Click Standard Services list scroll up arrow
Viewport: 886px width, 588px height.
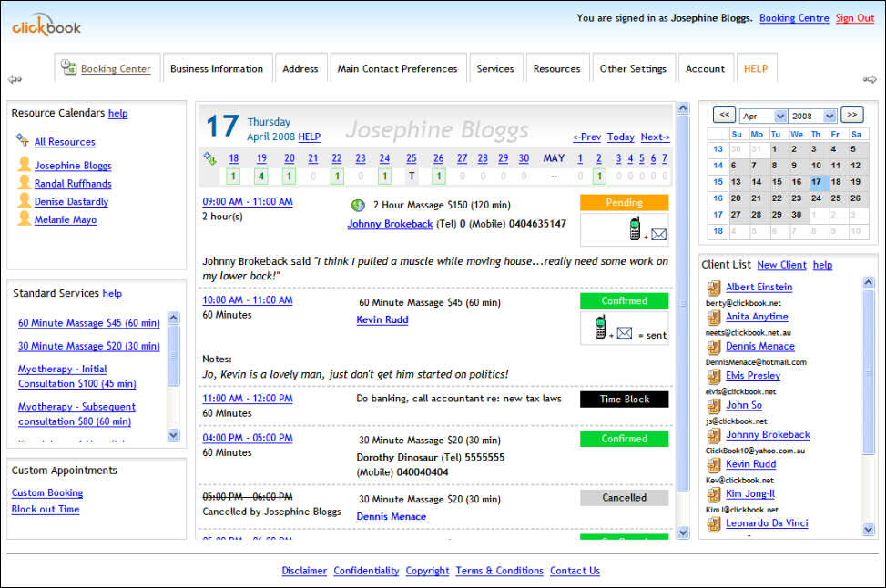(174, 318)
